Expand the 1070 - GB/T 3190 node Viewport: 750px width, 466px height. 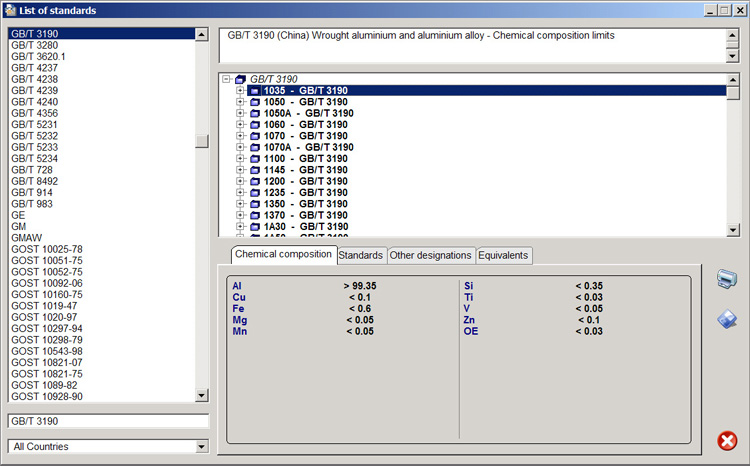(240, 136)
